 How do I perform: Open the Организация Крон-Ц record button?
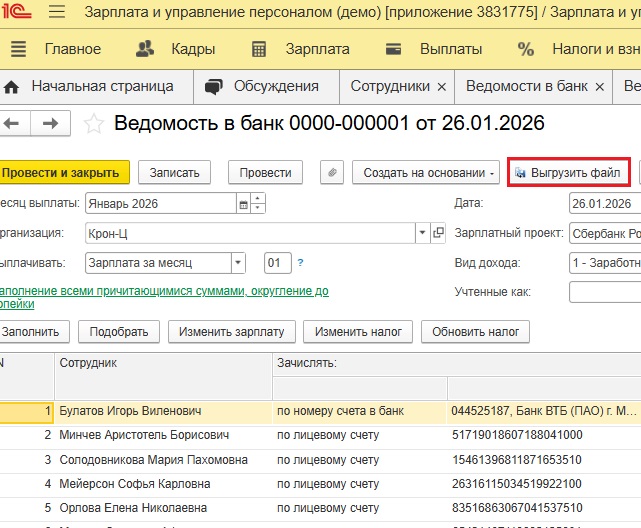[438, 233]
